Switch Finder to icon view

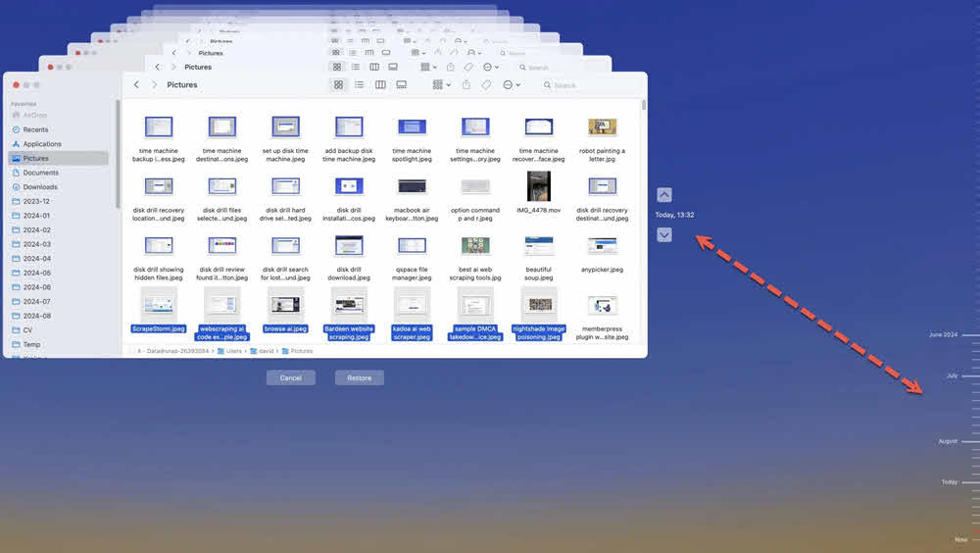(338, 84)
